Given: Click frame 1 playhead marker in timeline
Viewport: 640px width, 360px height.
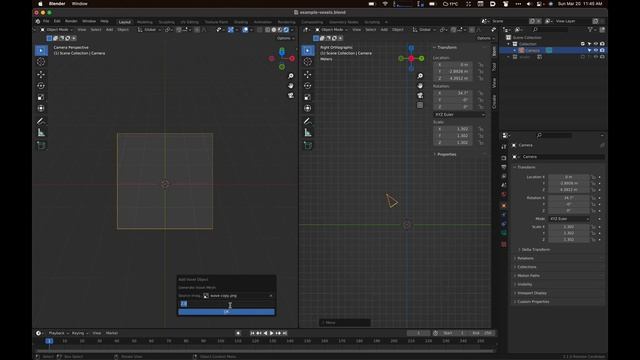Looking at the screenshot, I should pyautogui.click(x=49, y=341).
